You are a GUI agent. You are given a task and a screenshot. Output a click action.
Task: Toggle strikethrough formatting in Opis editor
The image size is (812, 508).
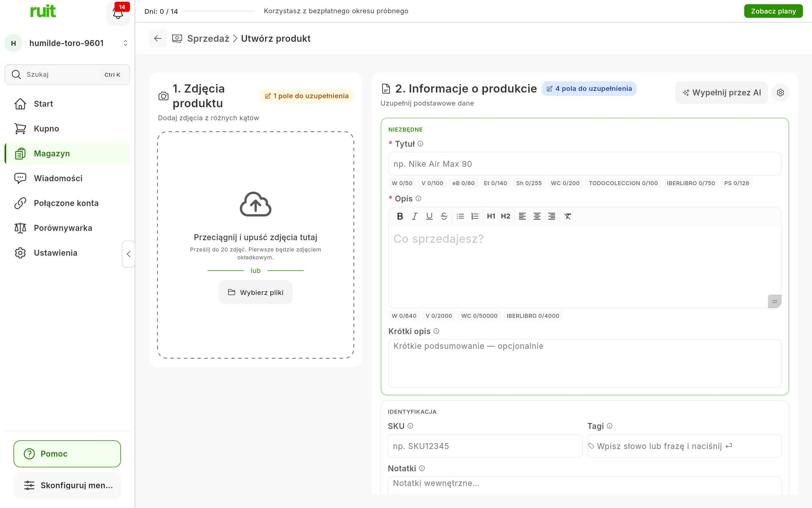(444, 216)
